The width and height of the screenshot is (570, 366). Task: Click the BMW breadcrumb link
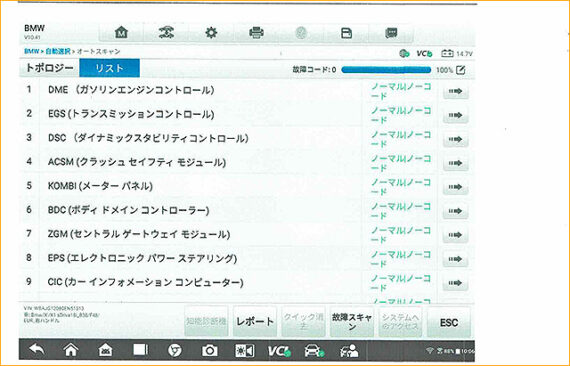coord(31,51)
